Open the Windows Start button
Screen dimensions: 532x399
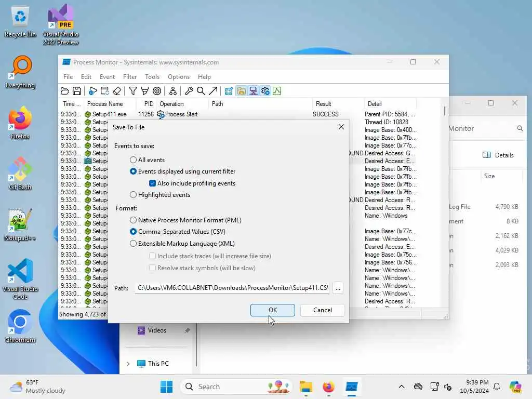click(x=167, y=387)
